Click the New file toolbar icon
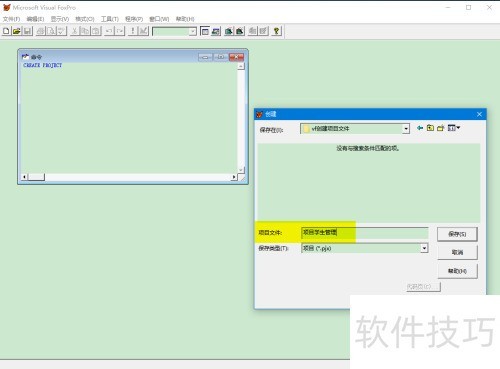 coord(6,31)
